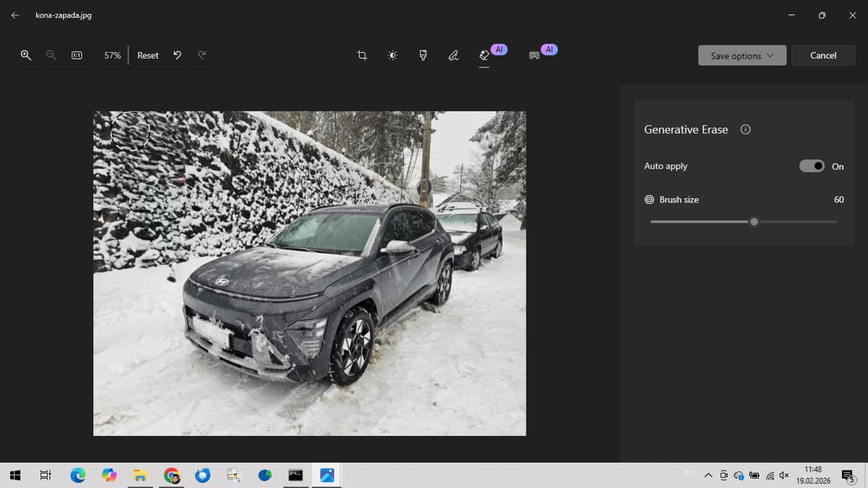Viewport: 868px width, 488px height.
Task: Open File Explorer from the taskbar
Action: [x=140, y=475]
